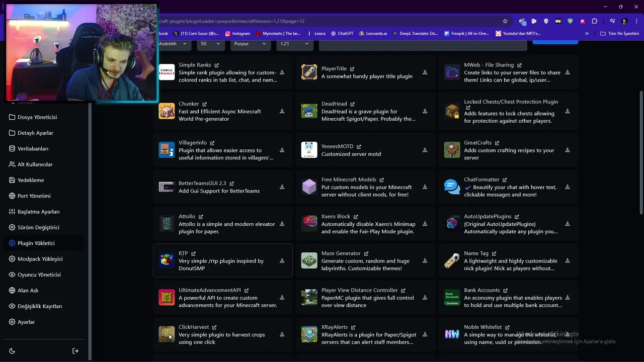Download the Maze Generator plugin

pos(425,260)
